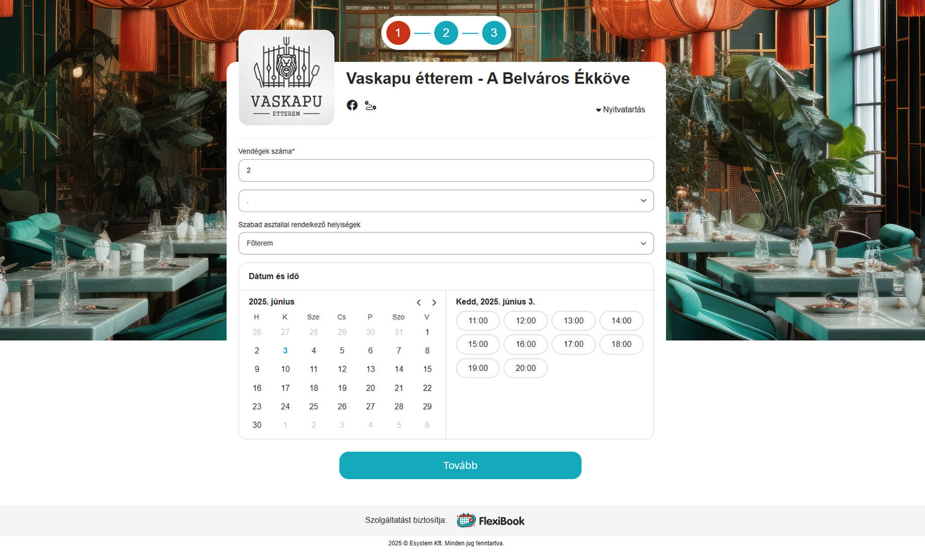The height and width of the screenshot is (560, 925).
Task: Go to previous month in calendar
Action: (x=419, y=303)
